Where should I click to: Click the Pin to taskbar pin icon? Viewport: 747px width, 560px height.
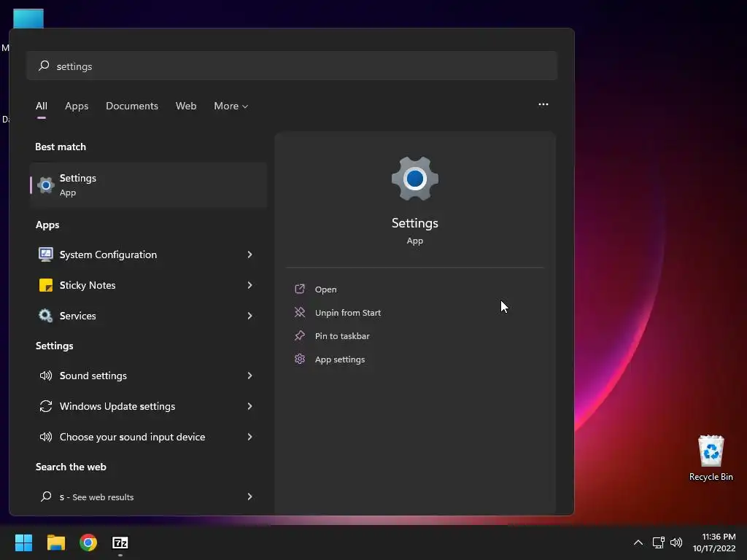(300, 335)
